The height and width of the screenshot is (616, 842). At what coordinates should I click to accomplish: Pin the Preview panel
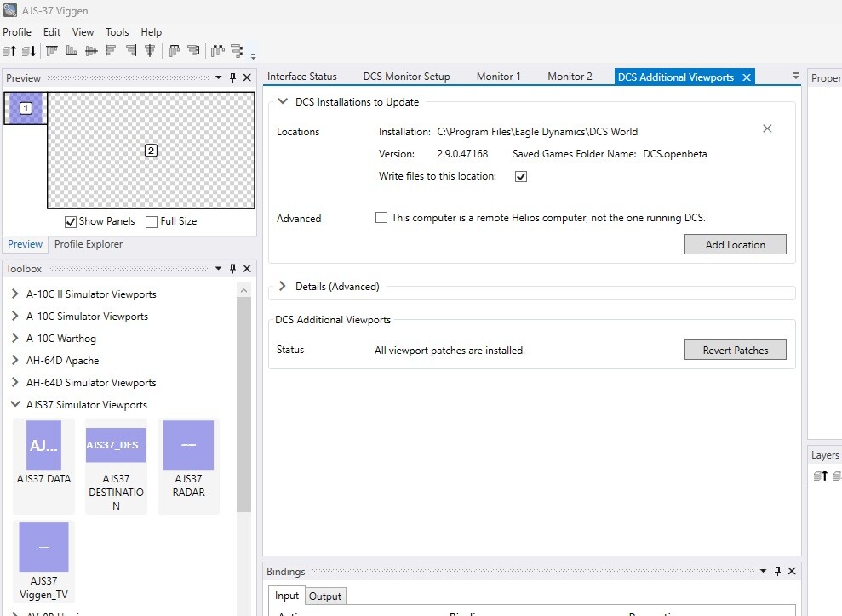(232, 77)
